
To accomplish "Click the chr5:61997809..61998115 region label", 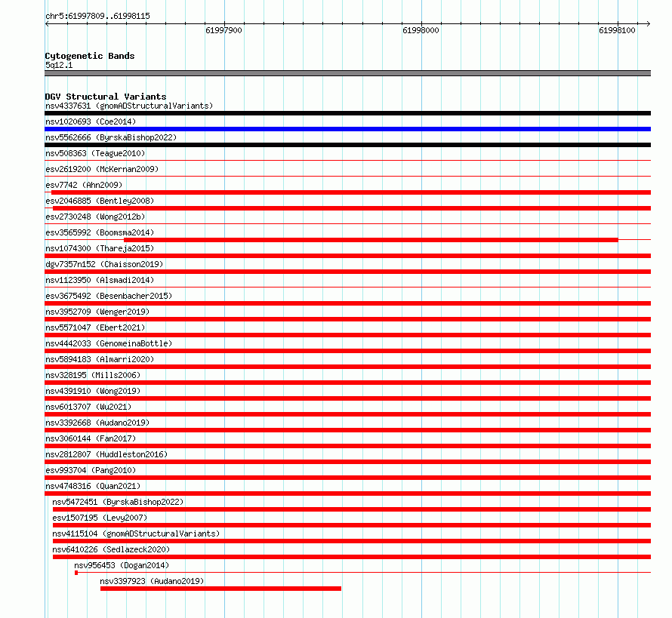I will [97, 16].
